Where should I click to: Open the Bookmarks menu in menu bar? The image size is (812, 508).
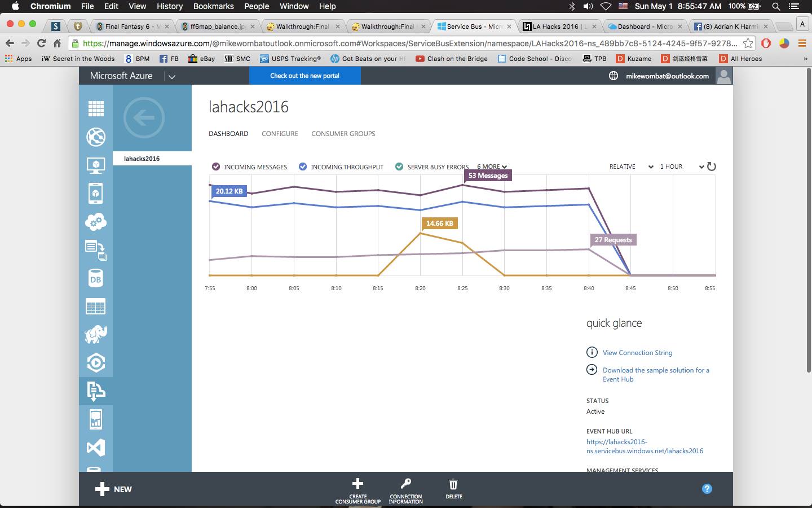click(x=214, y=6)
